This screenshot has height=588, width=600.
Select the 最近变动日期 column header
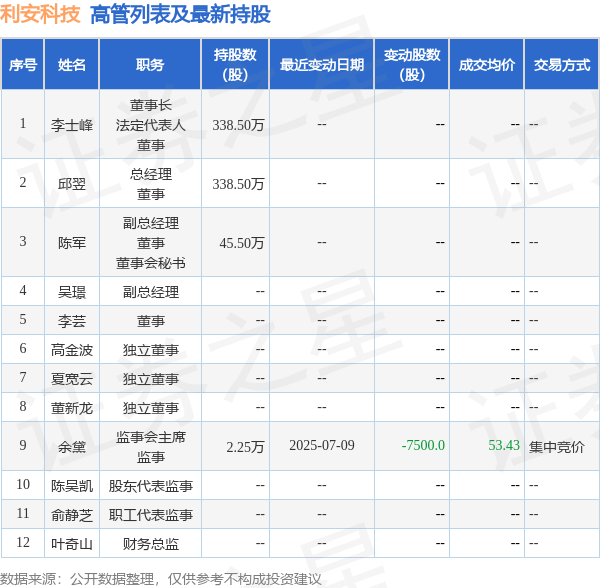point(322,64)
